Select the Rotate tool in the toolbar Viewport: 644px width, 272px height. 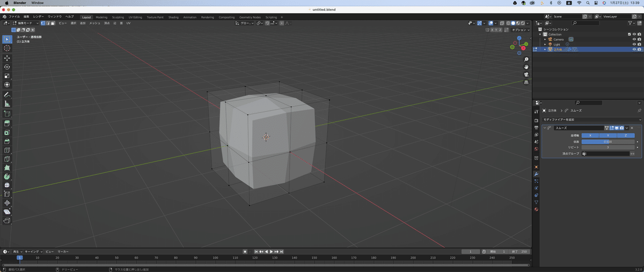point(7,67)
